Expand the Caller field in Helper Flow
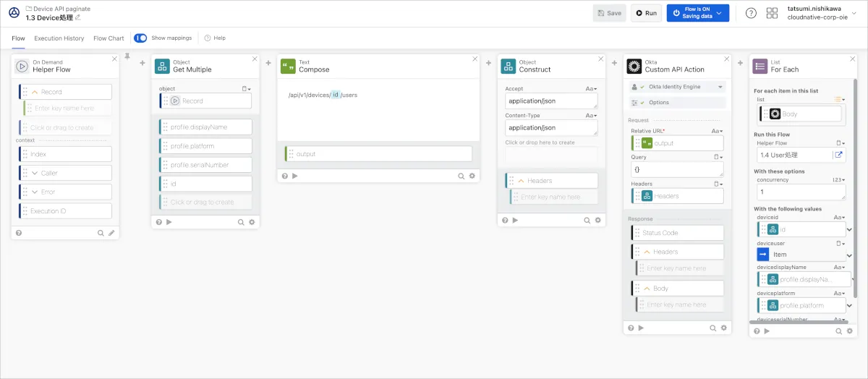The height and width of the screenshot is (379, 868). point(35,173)
